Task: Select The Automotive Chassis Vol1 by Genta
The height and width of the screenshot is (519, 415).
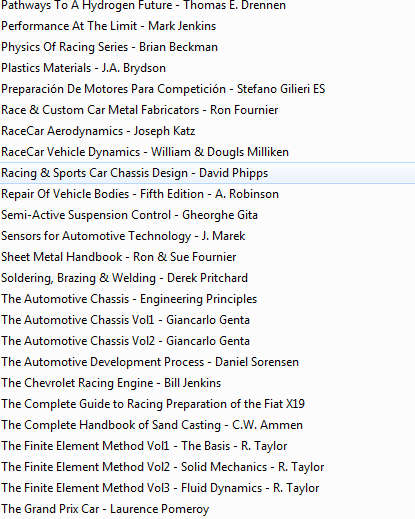Action: (x=125, y=320)
